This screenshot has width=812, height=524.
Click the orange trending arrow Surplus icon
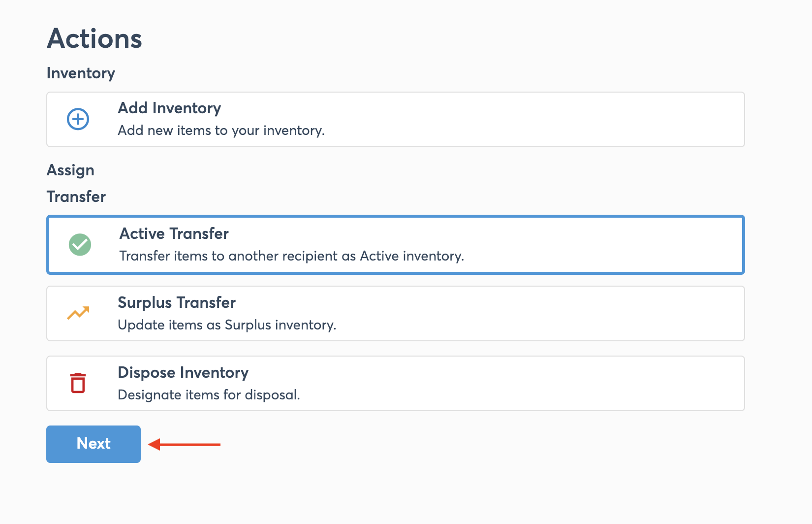[x=78, y=313]
